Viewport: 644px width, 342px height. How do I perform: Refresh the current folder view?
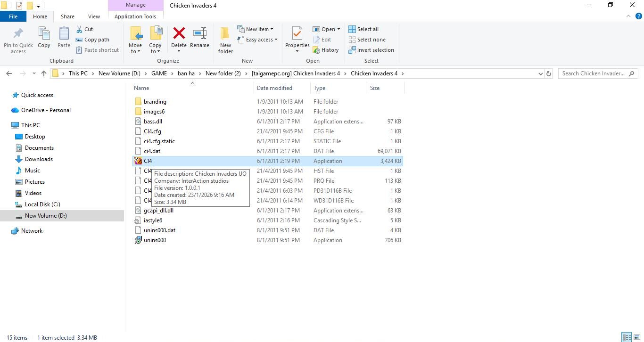click(548, 73)
